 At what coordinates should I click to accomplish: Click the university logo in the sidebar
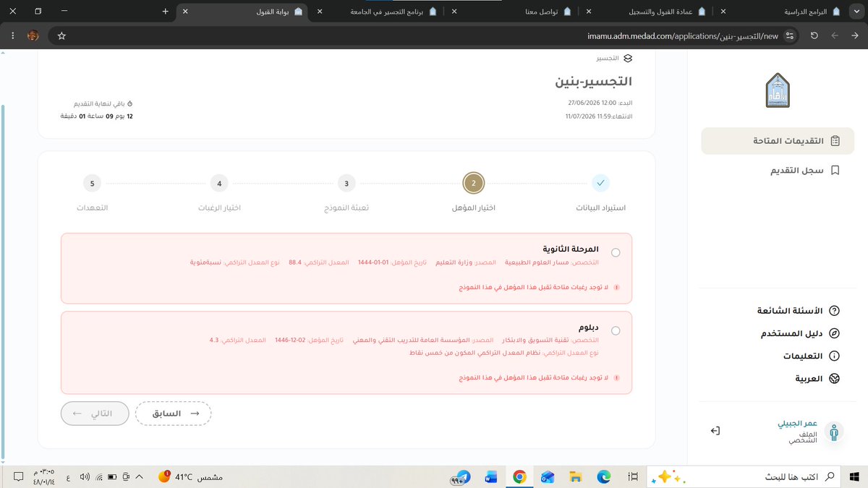coord(778,90)
